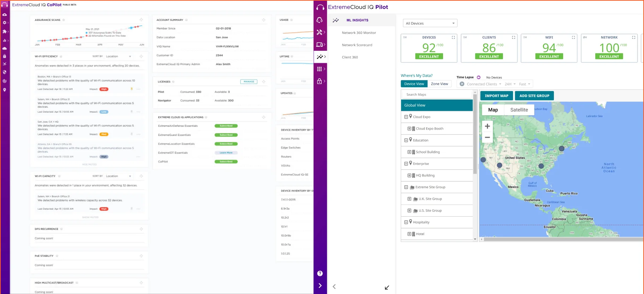Screen dimensions: 644x294
Task: Open the Connected Clients dropdown
Action: click(x=484, y=84)
